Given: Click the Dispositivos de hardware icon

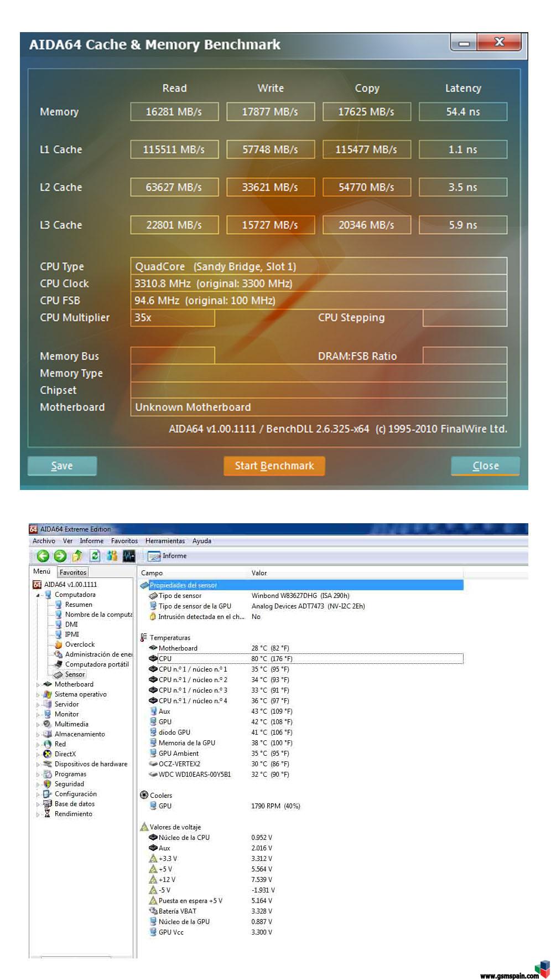Looking at the screenshot, I should coord(48,764).
